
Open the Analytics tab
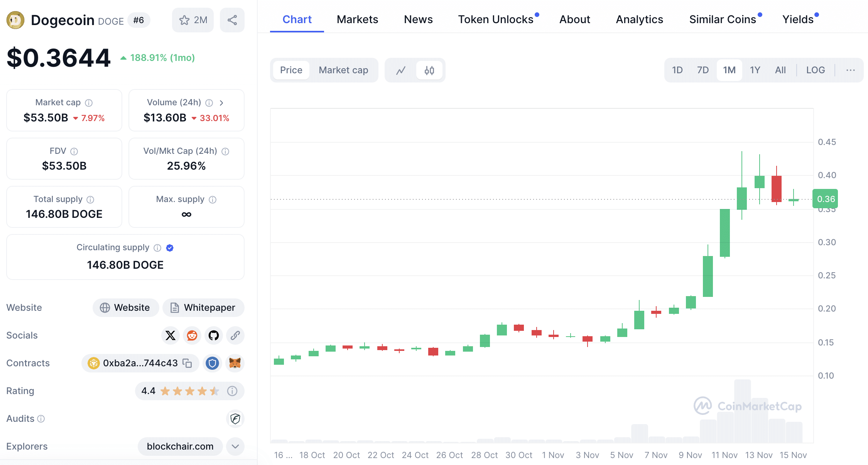[x=640, y=19]
